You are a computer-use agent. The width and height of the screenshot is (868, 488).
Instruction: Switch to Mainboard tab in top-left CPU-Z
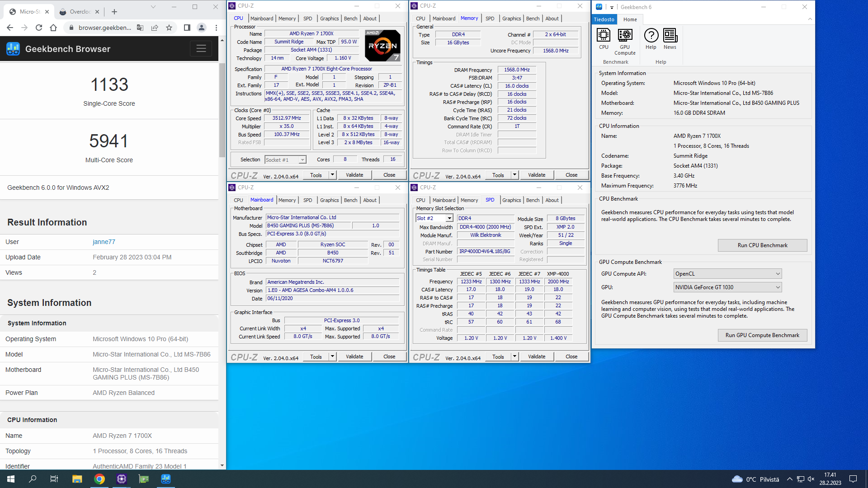[262, 19]
